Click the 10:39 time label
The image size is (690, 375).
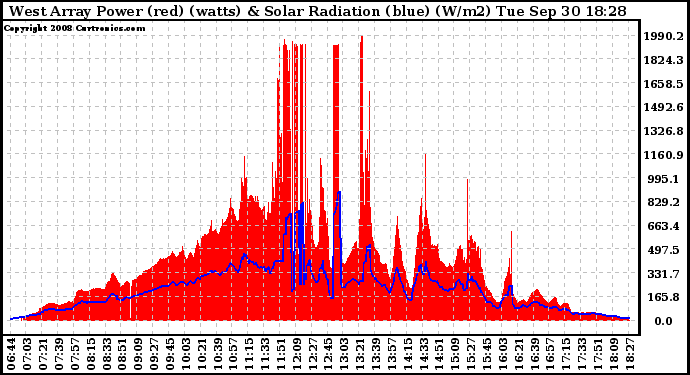[217, 354]
